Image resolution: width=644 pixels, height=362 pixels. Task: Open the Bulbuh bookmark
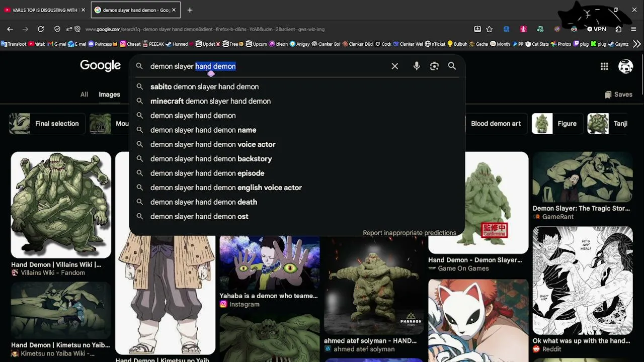tap(457, 44)
